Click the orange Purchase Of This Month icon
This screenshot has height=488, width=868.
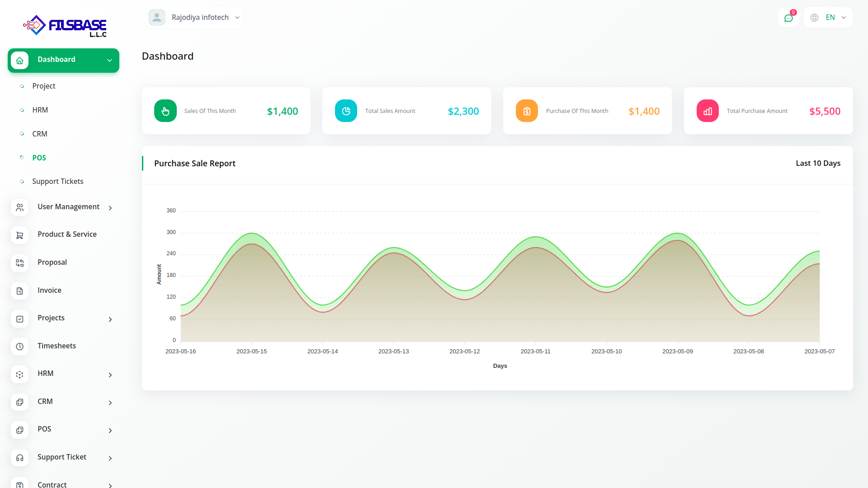(527, 111)
